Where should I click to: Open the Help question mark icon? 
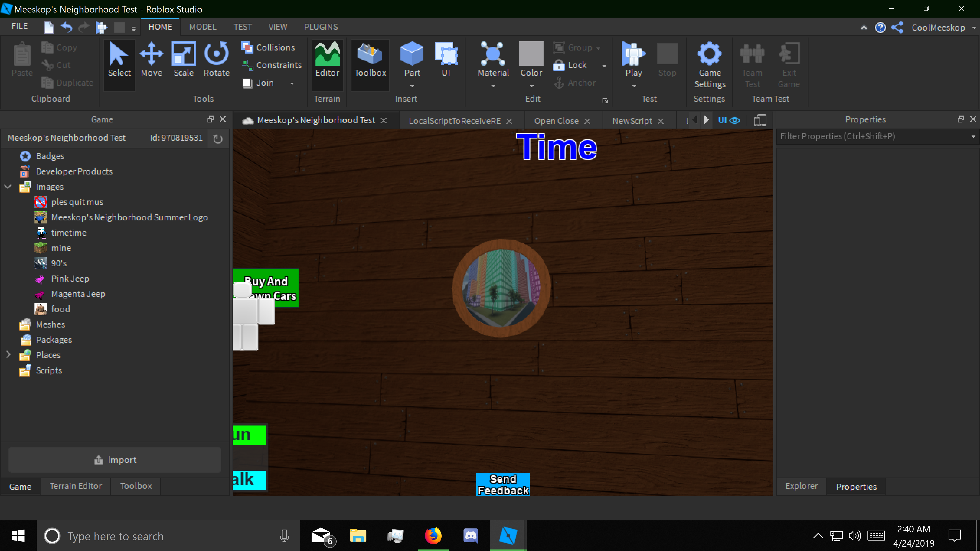click(880, 27)
